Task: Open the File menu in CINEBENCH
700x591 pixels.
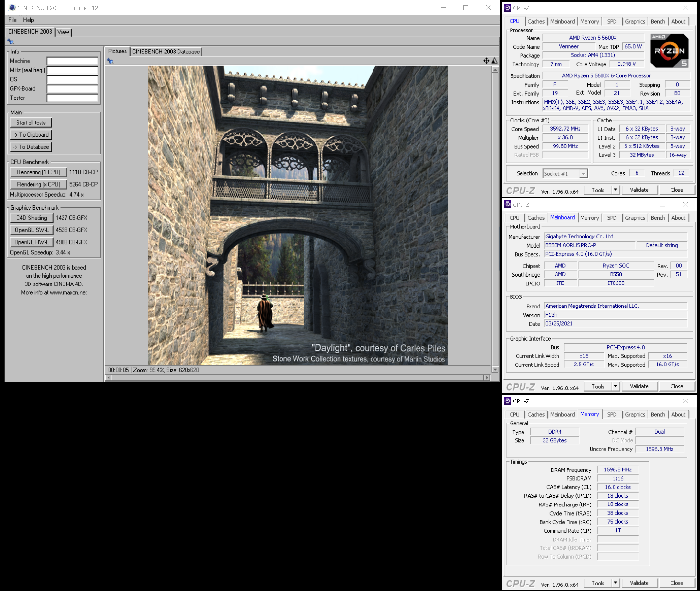Action: pos(12,20)
